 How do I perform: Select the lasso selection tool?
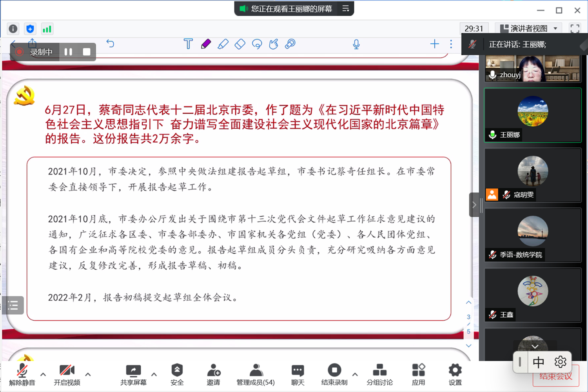point(257,44)
